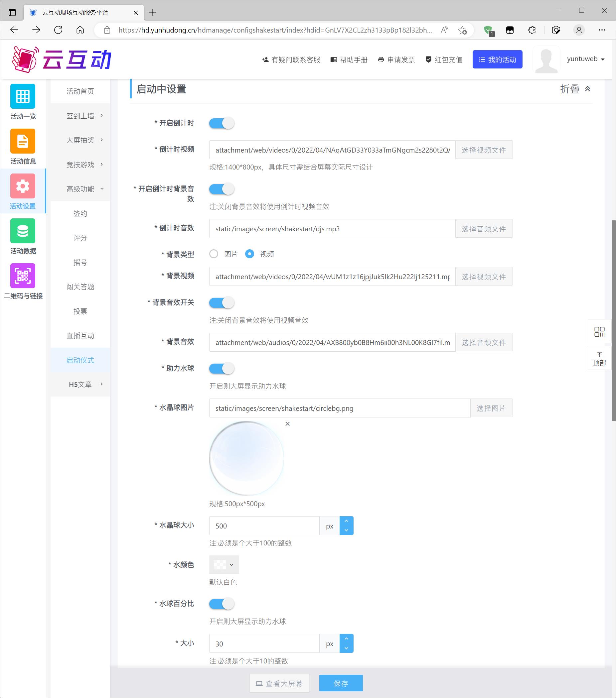
Task: Click browser refresh icon
Action: tap(59, 30)
